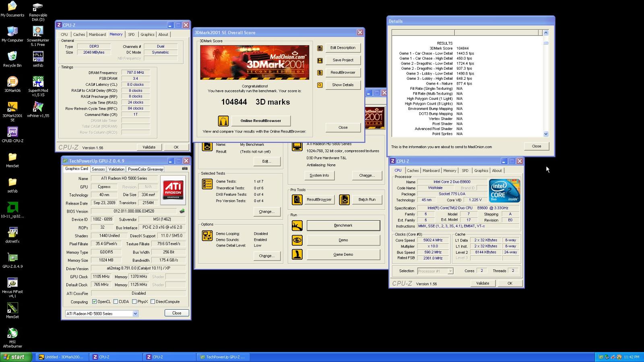
Task: Click the GPU-Z BIOS save icon
Action: [x=182, y=211]
